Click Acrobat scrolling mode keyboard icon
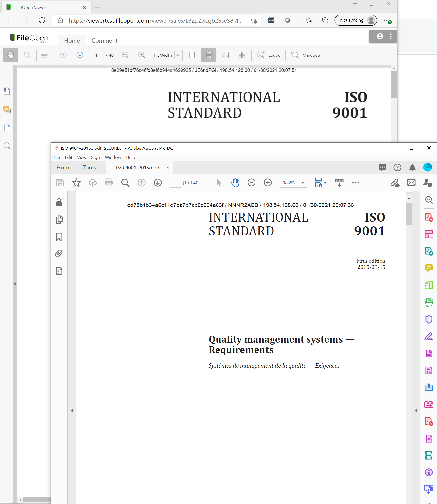 click(339, 183)
